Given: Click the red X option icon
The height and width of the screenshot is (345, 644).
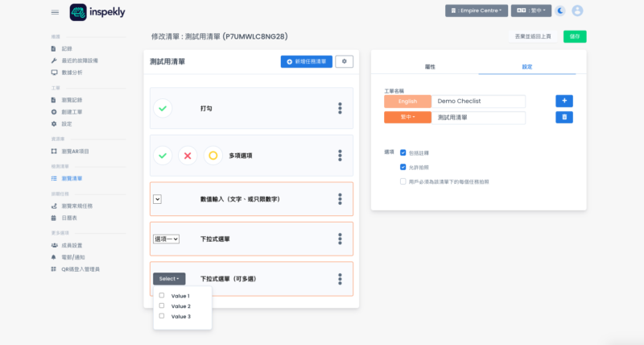Looking at the screenshot, I should 187,156.
